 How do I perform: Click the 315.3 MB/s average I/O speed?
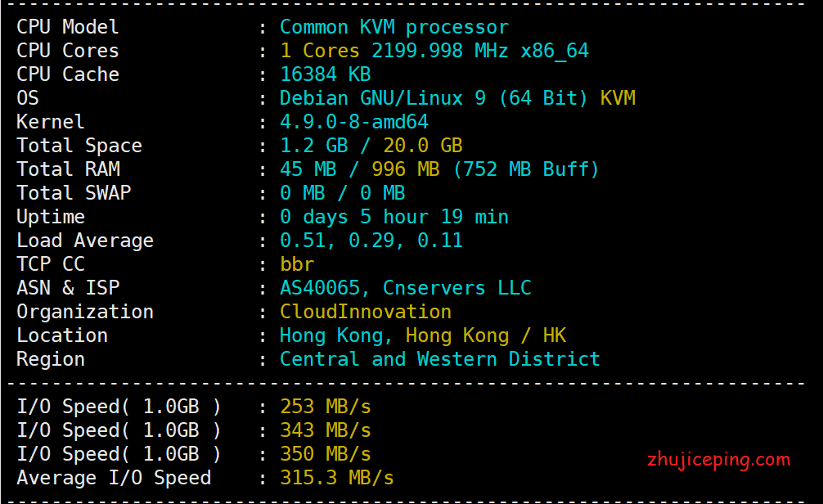(x=336, y=478)
